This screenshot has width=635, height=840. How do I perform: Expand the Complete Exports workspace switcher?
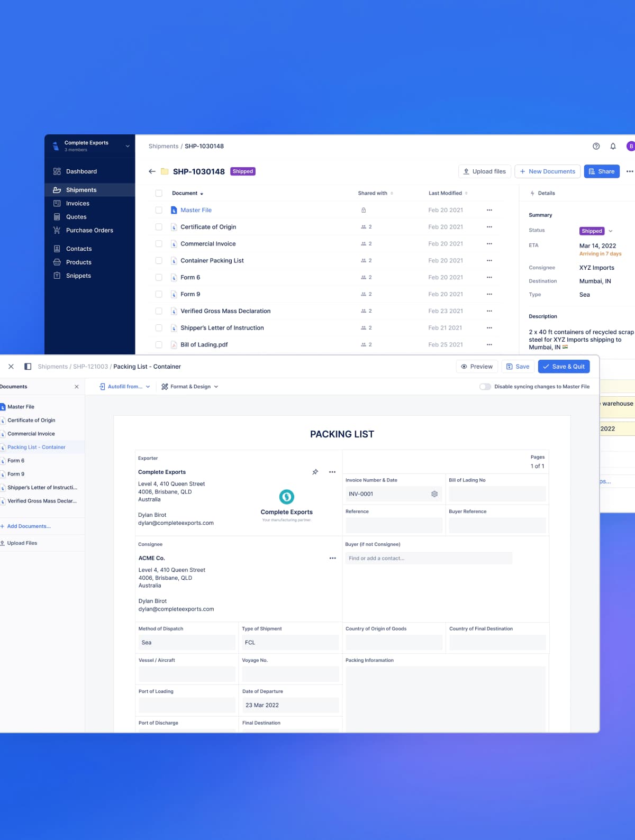(127, 146)
